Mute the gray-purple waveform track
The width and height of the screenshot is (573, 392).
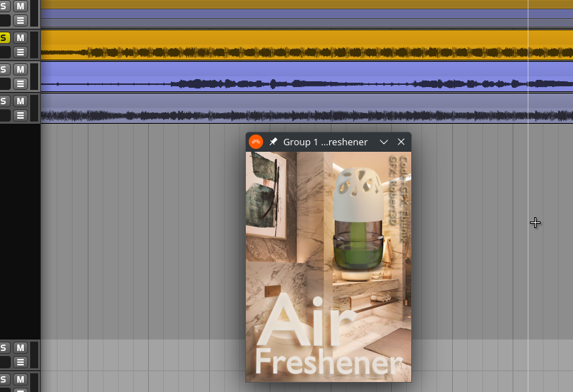pos(20,101)
